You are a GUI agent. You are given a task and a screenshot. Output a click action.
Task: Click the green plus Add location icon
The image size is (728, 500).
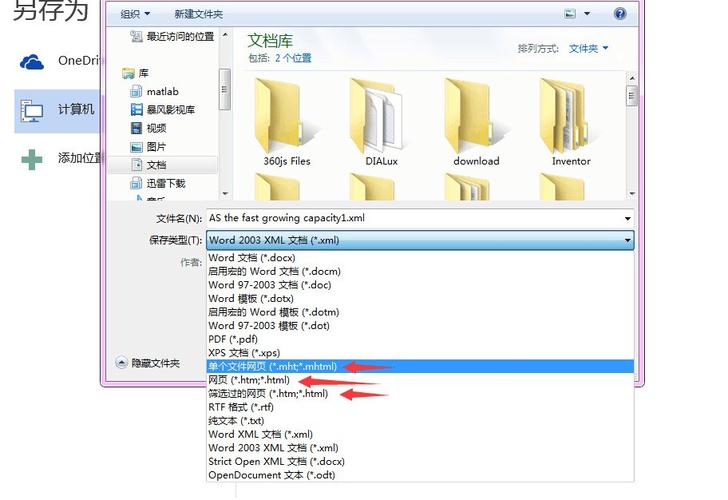click(x=32, y=159)
